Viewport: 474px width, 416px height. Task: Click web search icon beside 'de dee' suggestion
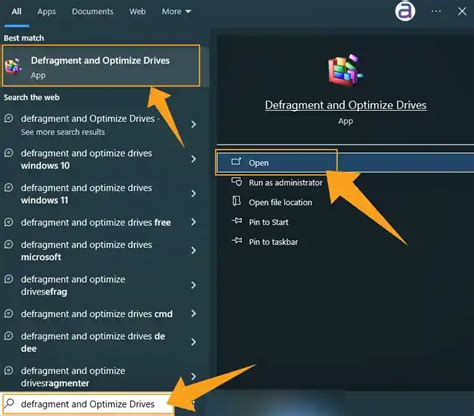tap(9, 336)
